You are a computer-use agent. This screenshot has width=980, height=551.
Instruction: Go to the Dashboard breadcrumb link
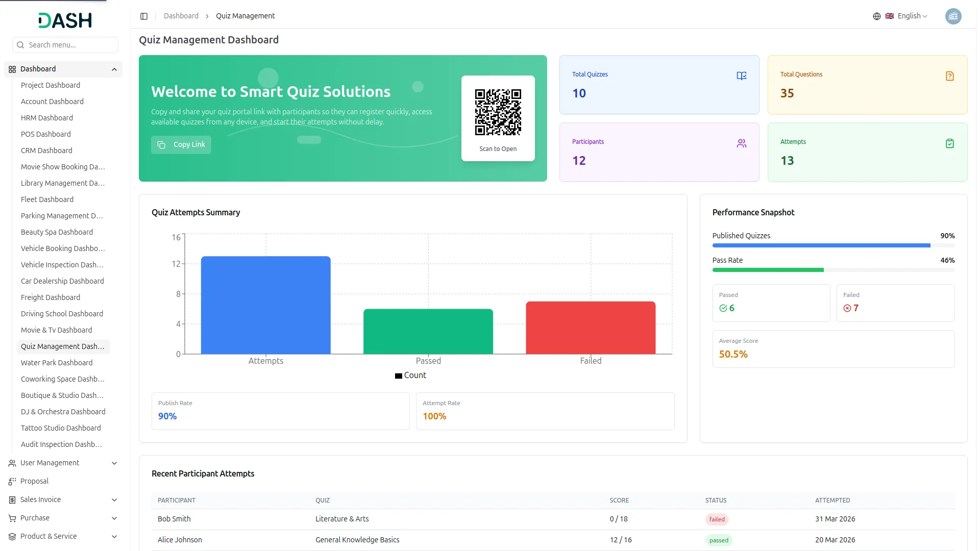(x=181, y=16)
